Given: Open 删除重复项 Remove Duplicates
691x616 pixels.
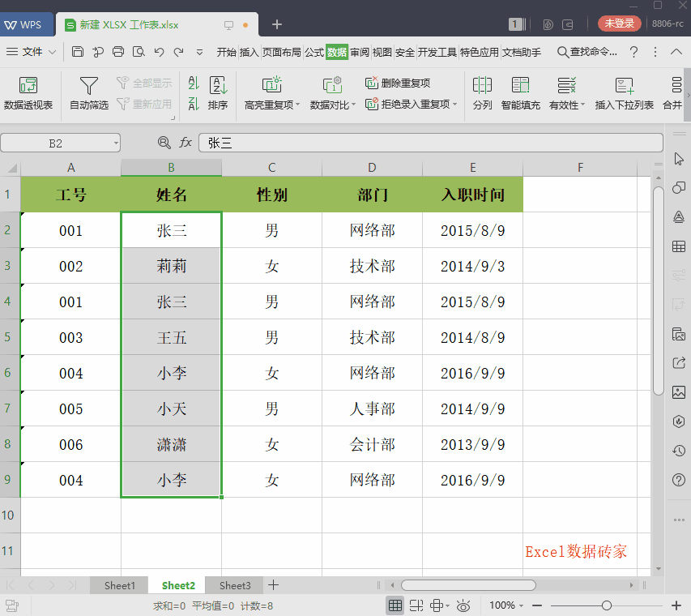Looking at the screenshot, I should [403, 82].
